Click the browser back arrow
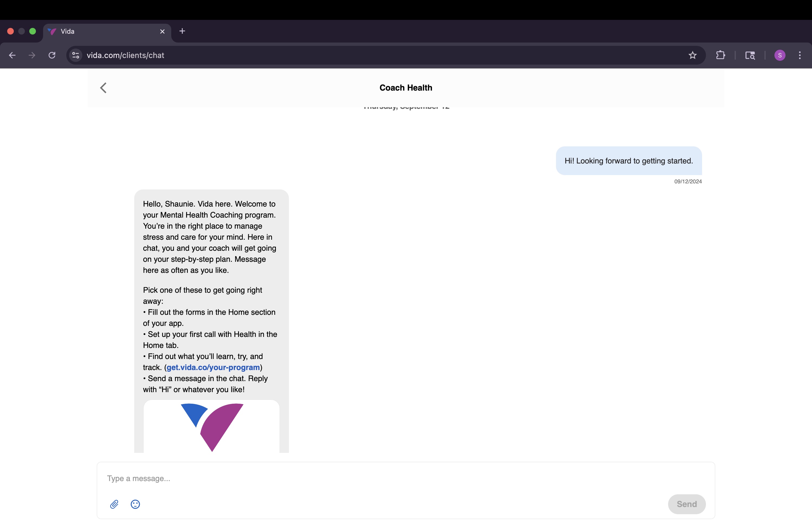 (12, 55)
